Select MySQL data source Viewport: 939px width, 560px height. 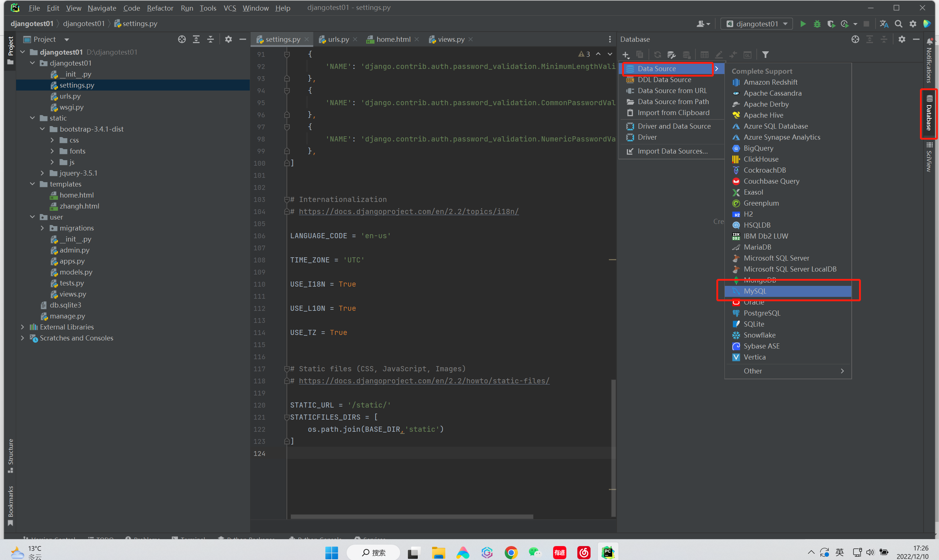[788, 291]
